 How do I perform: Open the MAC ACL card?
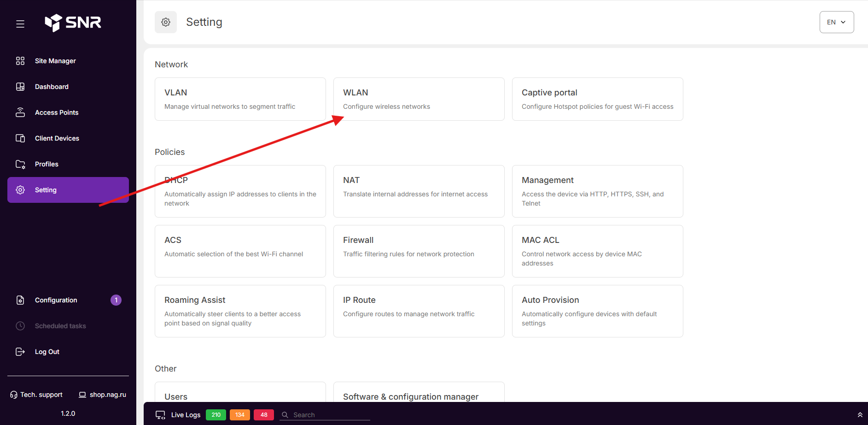point(598,251)
